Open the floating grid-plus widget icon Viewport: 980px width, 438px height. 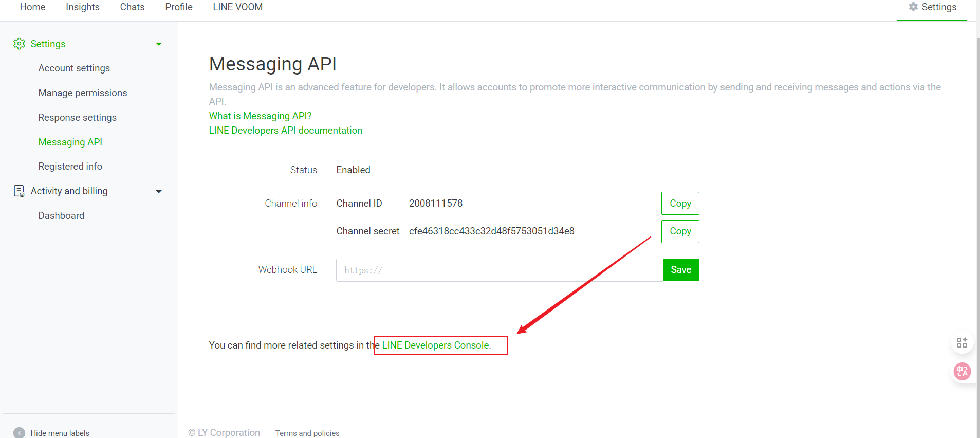click(x=962, y=342)
